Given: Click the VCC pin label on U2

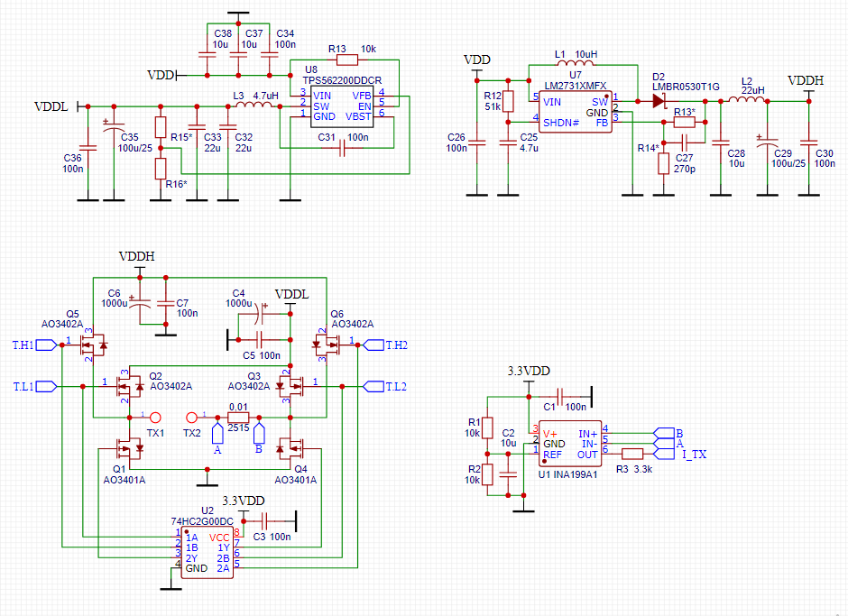Looking at the screenshot, I should point(219,538).
